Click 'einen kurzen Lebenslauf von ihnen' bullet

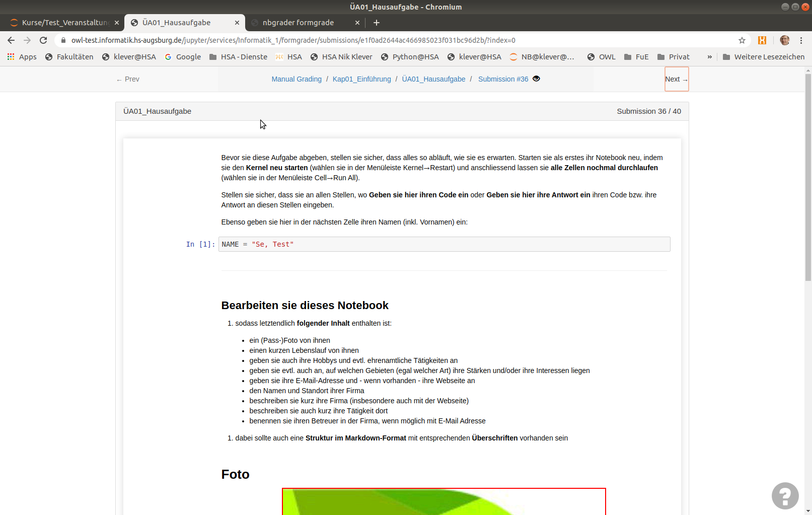pos(304,350)
